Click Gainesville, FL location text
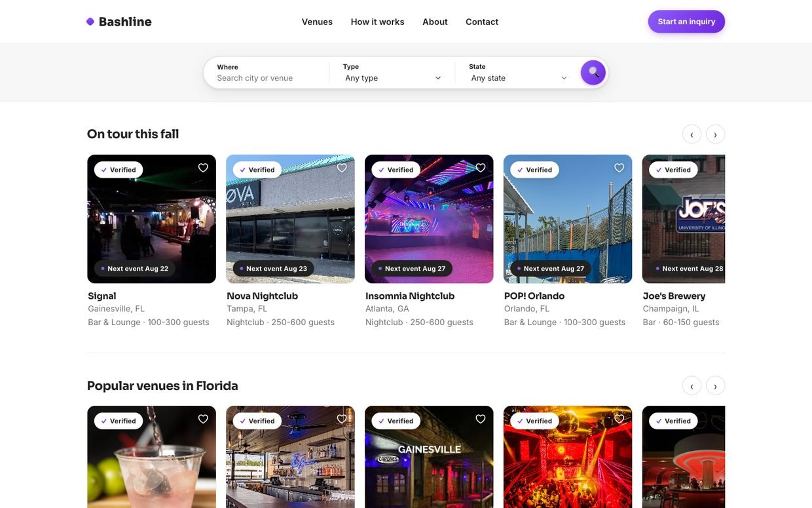This screenshot has width=812, height=508. coord(117,309)
